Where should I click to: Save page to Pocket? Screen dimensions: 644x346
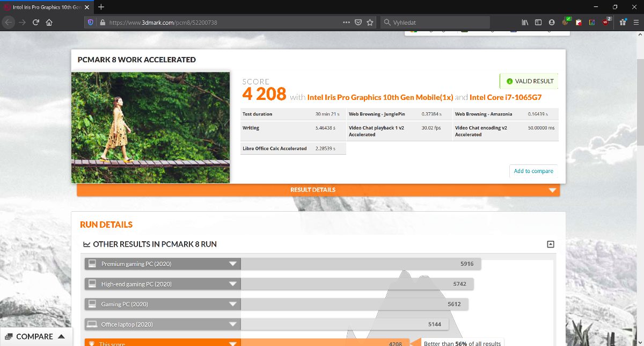[358, 23]
